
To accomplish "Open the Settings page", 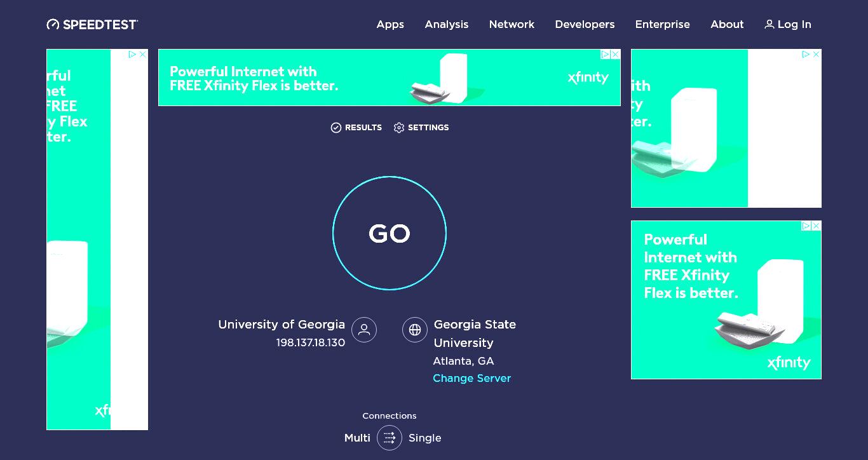I will pyautogui.click(x=421, y=128).
